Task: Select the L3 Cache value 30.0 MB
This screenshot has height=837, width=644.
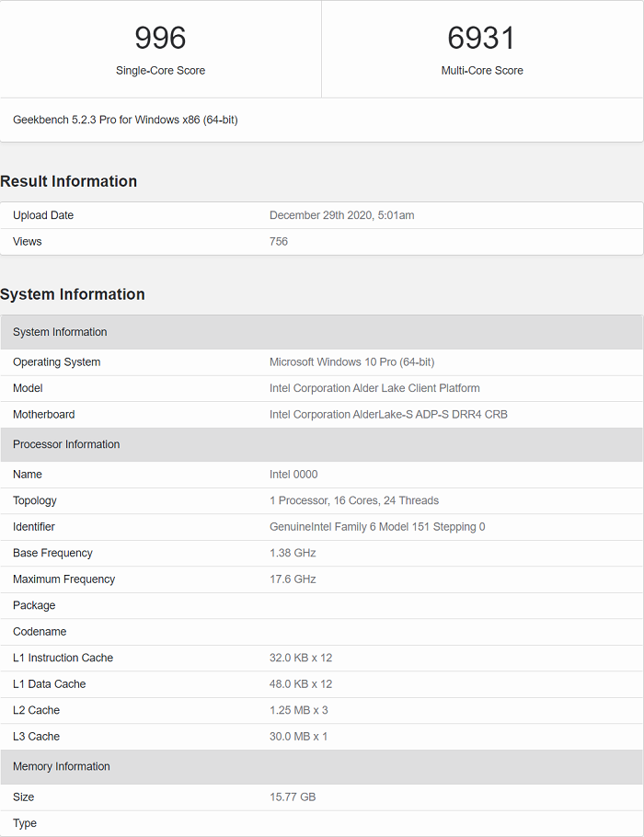Action: [299, 737]
